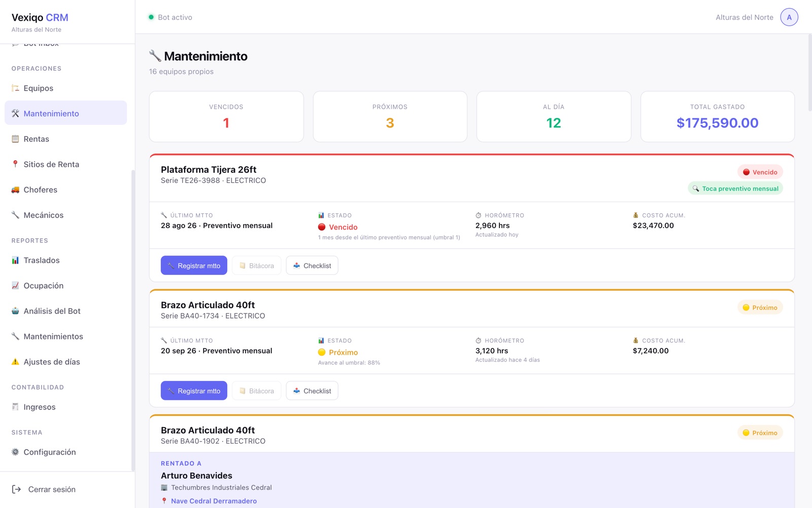View the Ocupación report
Viewport: 812px width, 508px height.
(66, 285)
